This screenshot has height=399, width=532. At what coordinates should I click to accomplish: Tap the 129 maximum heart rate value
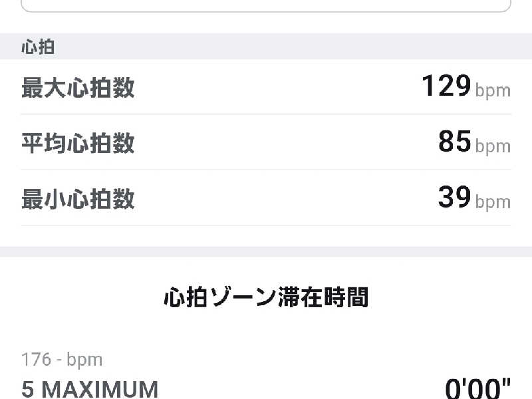tap(446, 86)
